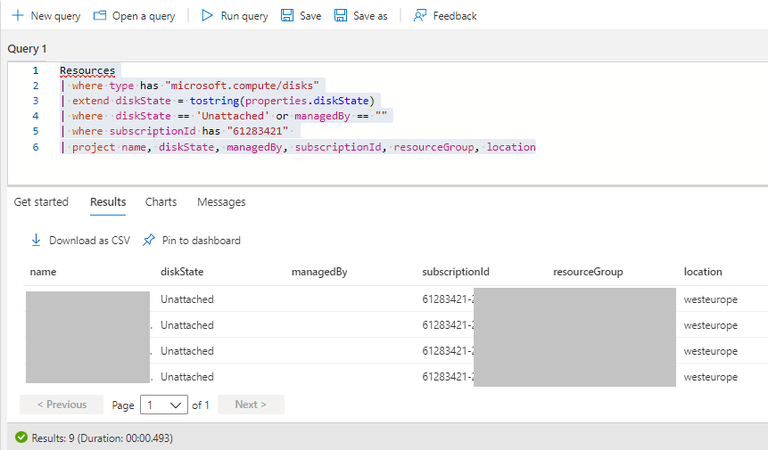Switch to the Messages tab

point(221,202)
